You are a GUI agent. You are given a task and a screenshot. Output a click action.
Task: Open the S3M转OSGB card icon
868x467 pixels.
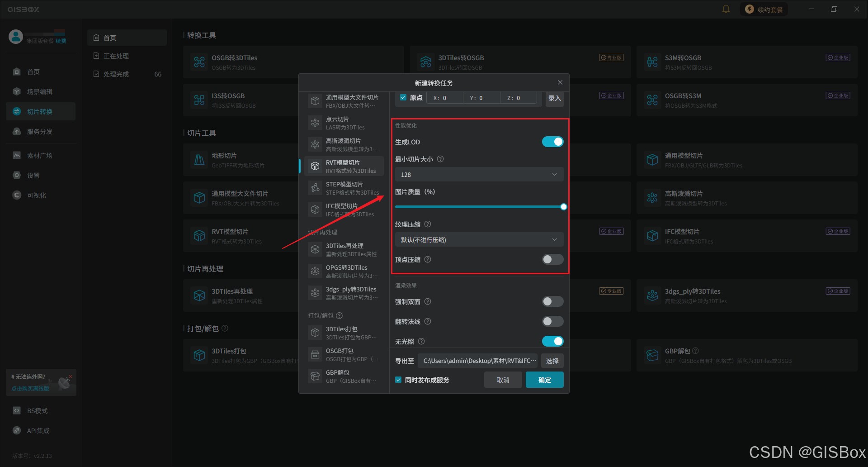pyautogui.click(x=652, y=62)
